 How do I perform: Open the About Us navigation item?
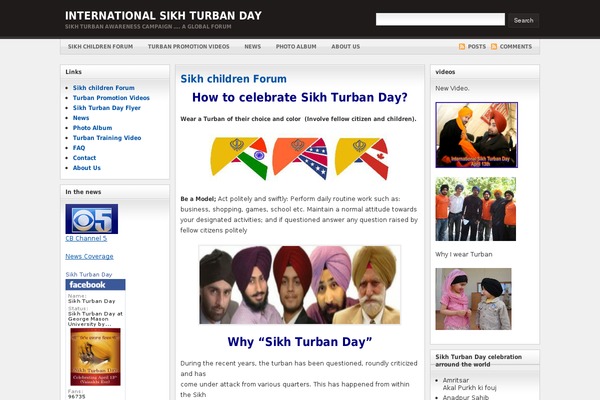345,47
